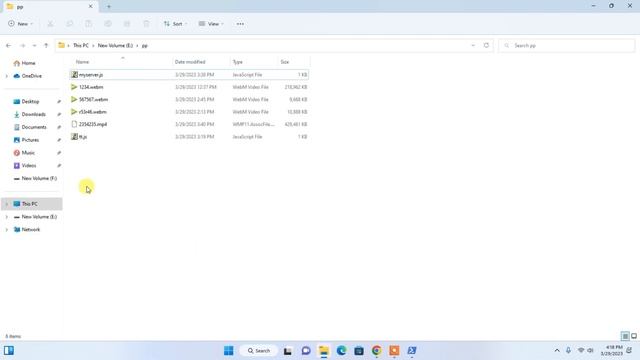Click the Rename icon in the toolbar
The height and width of the screenshot is (360, 640).
[108, 24]
